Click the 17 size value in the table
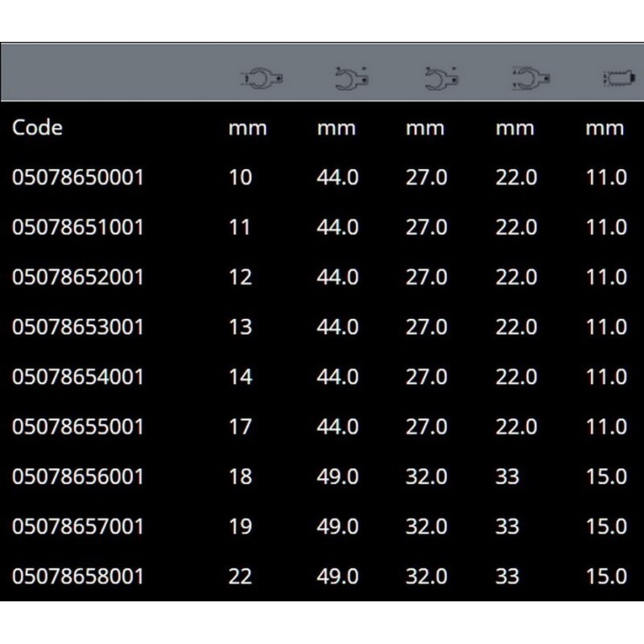The height and width of the screenshot is (644, 644). point(240,427)
